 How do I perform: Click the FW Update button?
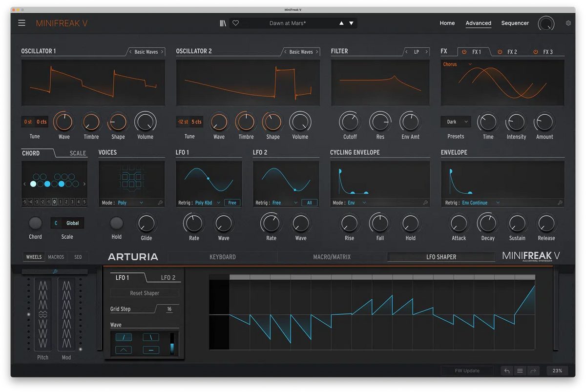click(467, 371)
